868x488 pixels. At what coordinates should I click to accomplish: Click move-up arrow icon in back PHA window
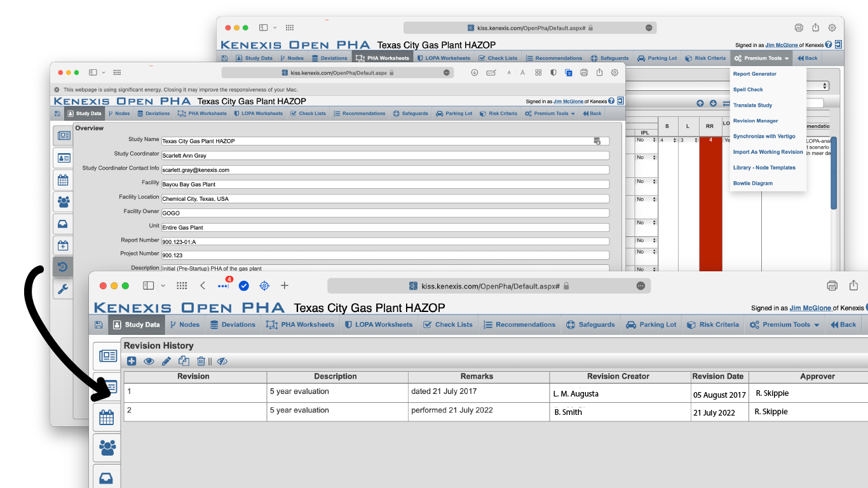point(700,104)
